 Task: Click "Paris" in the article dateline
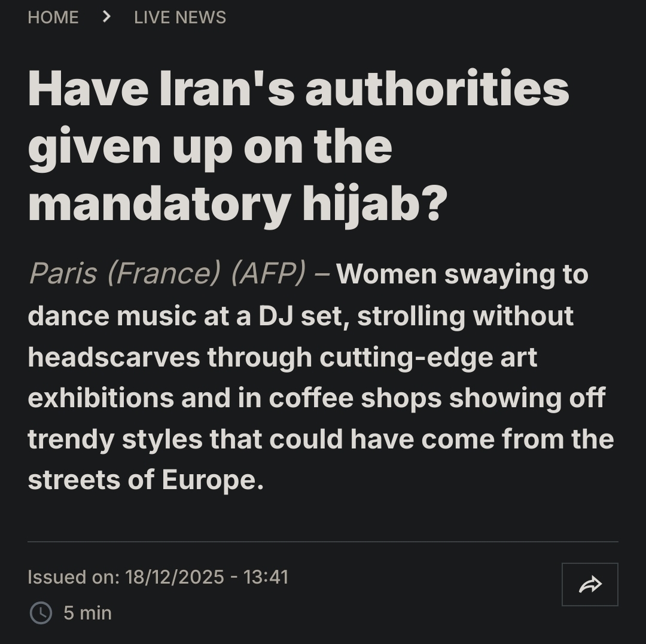tap(63, 274)
